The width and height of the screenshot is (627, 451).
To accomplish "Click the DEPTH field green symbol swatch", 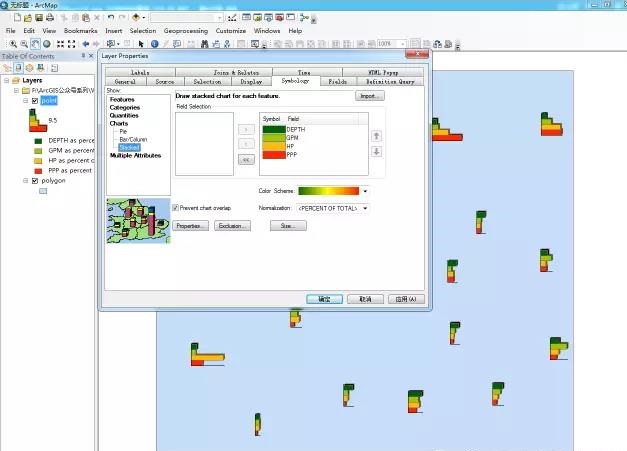I will click(x=274, y=130).
